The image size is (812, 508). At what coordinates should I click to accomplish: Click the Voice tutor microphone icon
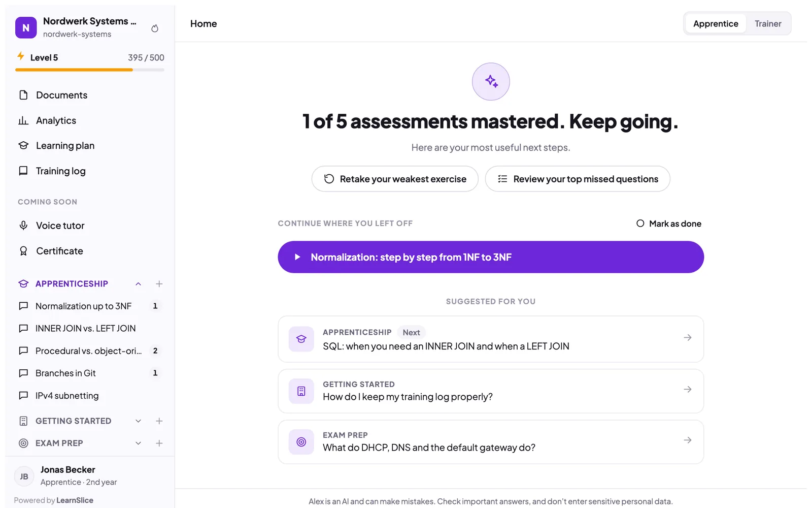pos(23,226)
